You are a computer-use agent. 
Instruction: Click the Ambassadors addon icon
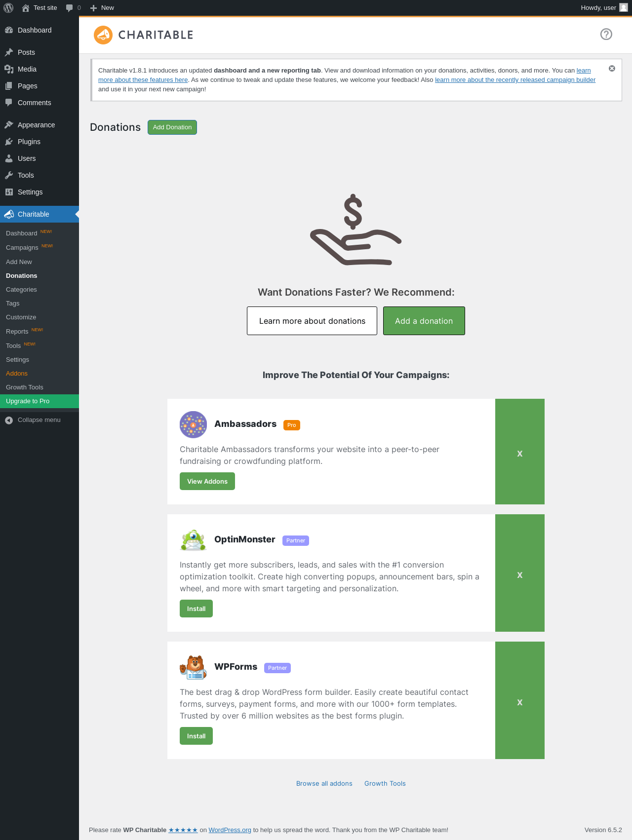(x=193, y=424)
